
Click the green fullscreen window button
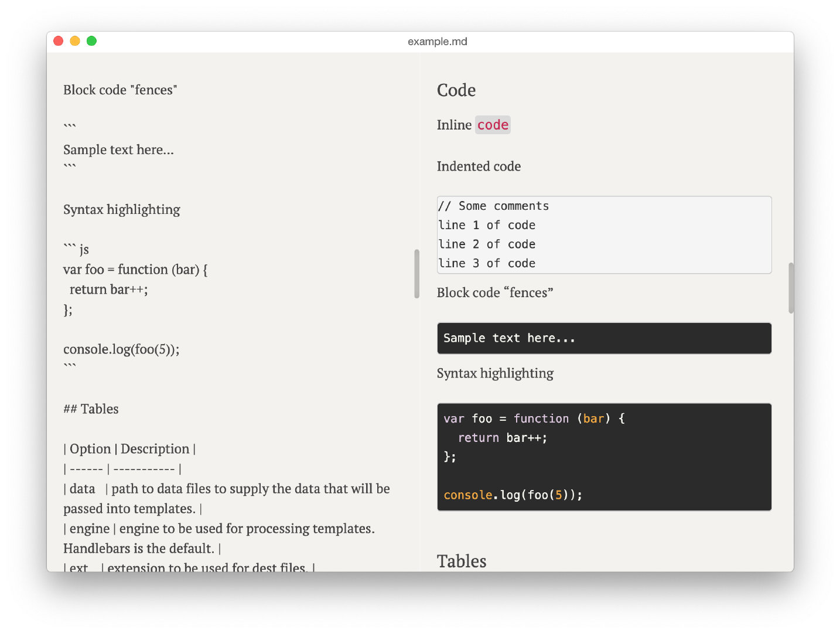click(x=91, y=40)
